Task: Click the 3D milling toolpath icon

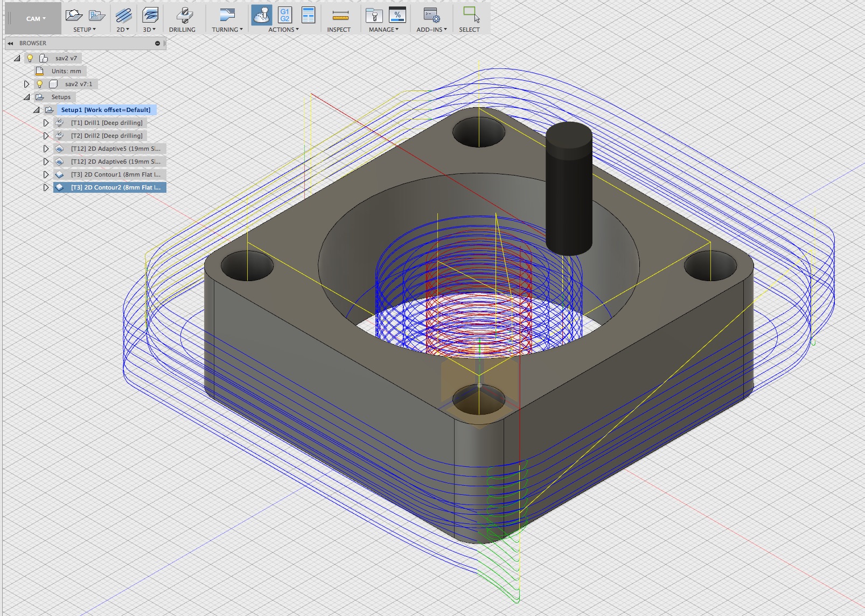Action: coord(150,15)
